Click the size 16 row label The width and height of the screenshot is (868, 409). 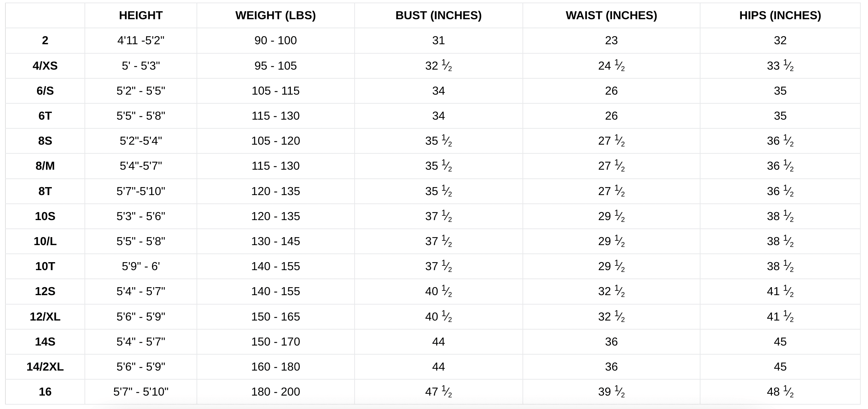[x=45, y=392]
